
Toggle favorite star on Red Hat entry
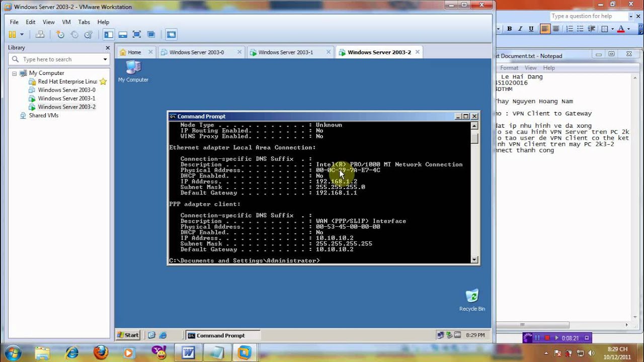(103, 81)
